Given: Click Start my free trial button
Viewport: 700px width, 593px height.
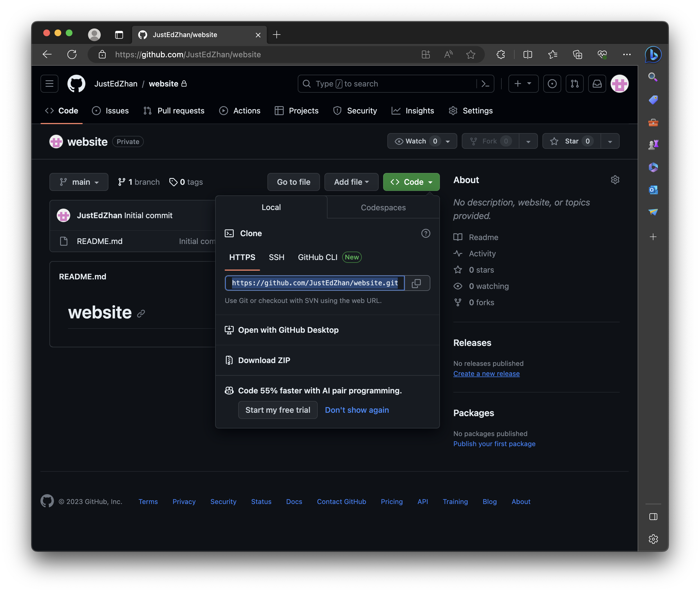Looking at the screenshot, I should point(278,410).
